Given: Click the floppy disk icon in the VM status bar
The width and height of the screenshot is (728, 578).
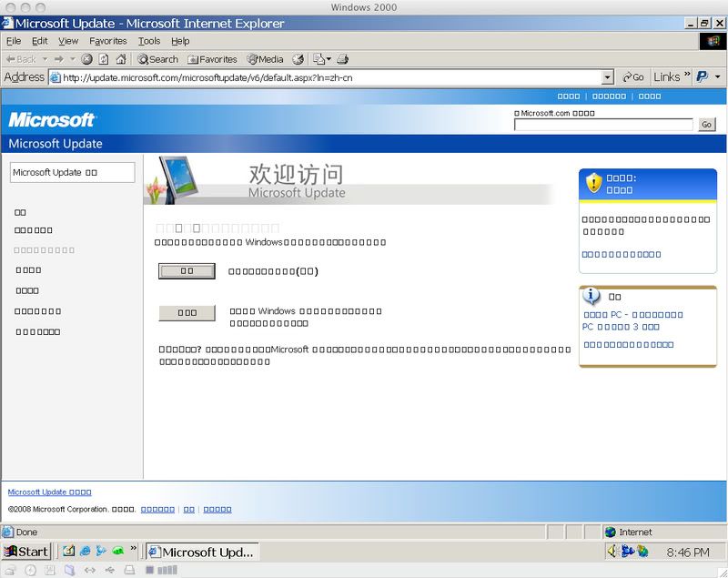Looking at the screenshot, I should pos(50,570).
